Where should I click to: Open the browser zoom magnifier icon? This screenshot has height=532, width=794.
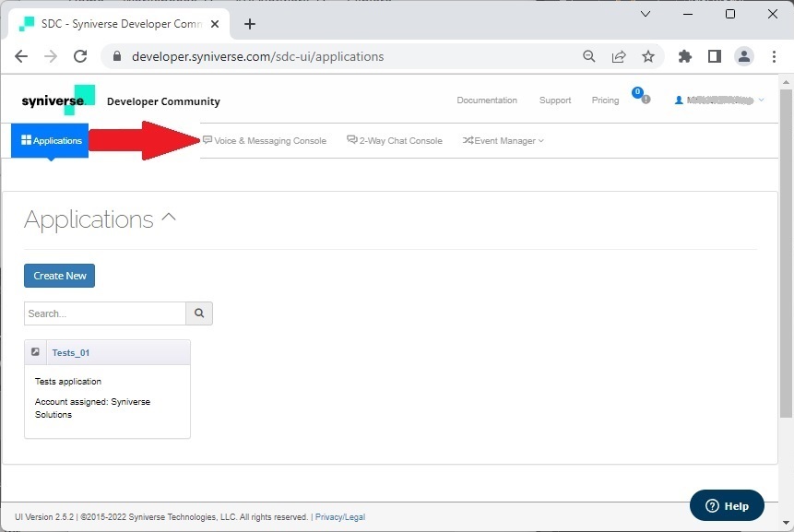[x=589, y=56]
